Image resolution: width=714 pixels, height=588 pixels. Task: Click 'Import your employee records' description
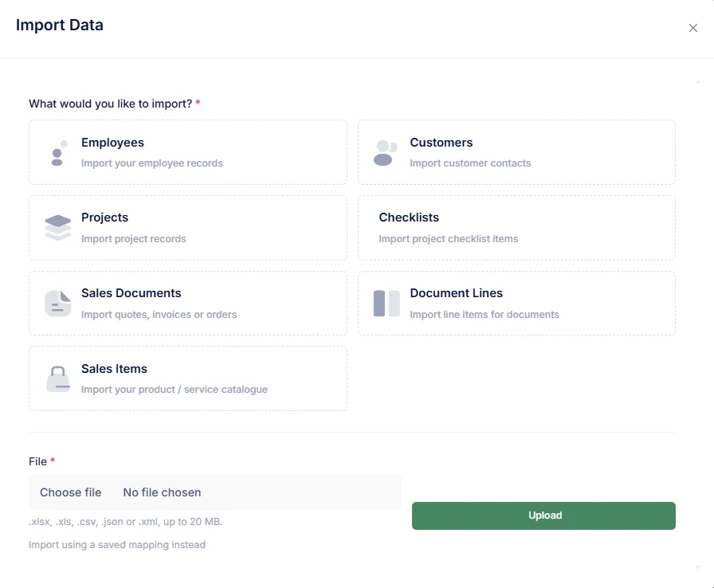(152, 163)
